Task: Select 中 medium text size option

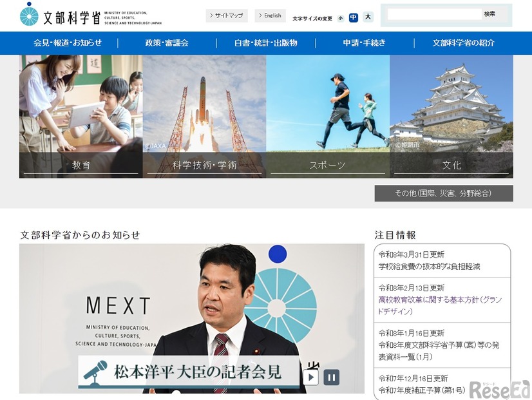Action: click(x=354, y=17)
